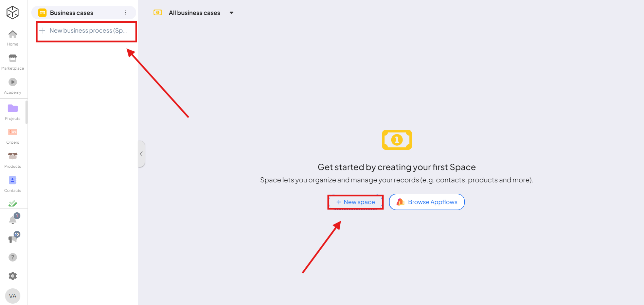Open announcements megaphone icon
Viewport: 644px width, 305px height.
13,238
